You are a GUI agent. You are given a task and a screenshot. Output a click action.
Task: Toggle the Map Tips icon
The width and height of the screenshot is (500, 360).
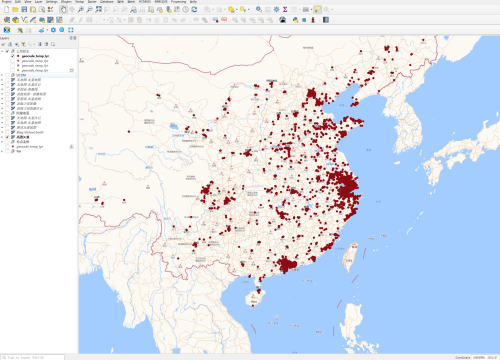318,10
